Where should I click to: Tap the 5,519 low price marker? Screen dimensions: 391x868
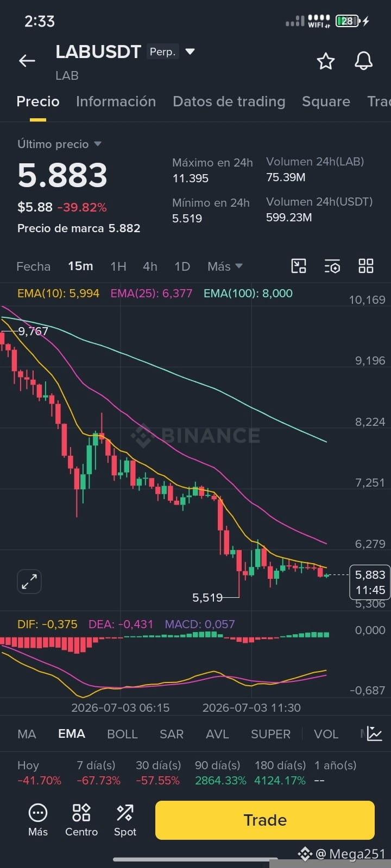point(207,597)
